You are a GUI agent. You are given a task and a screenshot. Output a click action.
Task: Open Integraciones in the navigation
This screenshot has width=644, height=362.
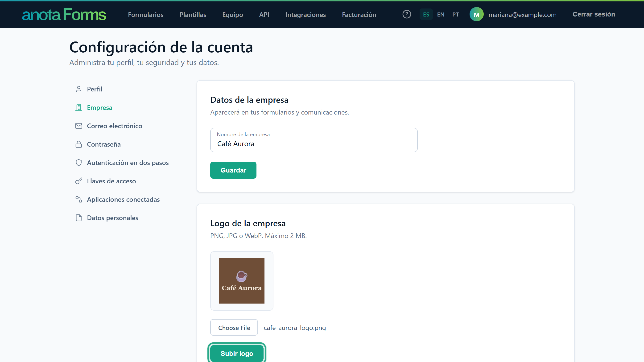pos(305,15)
